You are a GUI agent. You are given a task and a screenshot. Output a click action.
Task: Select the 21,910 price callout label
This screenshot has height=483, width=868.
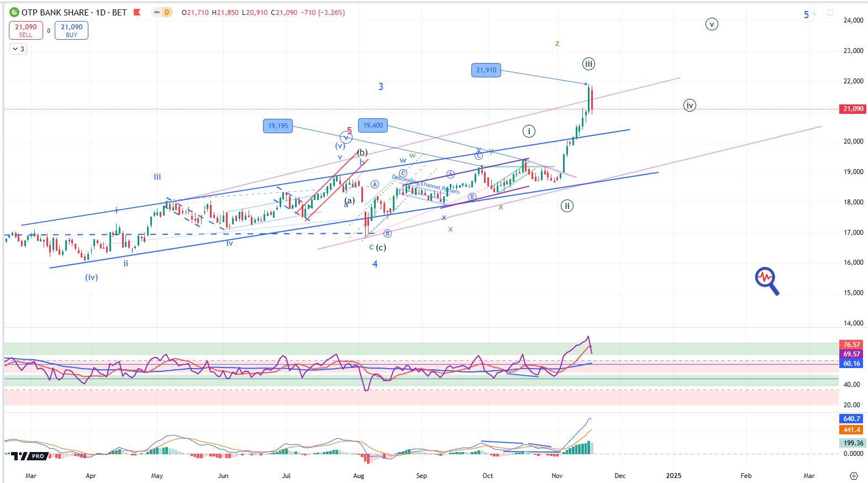(486, 70)
